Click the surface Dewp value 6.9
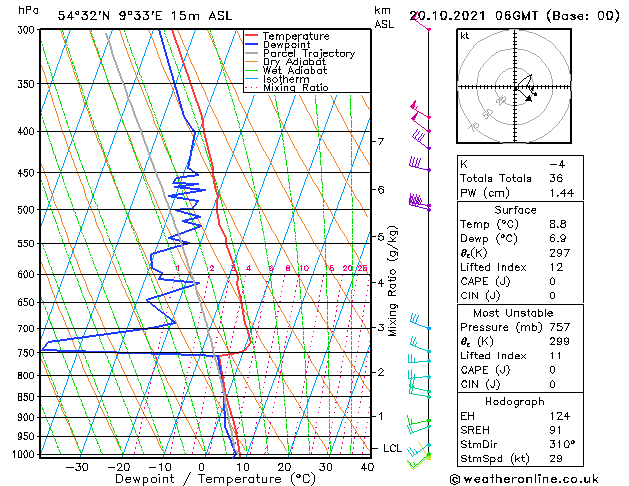The image size is (629, 486). pyautogui.click(x=558, y=239)
